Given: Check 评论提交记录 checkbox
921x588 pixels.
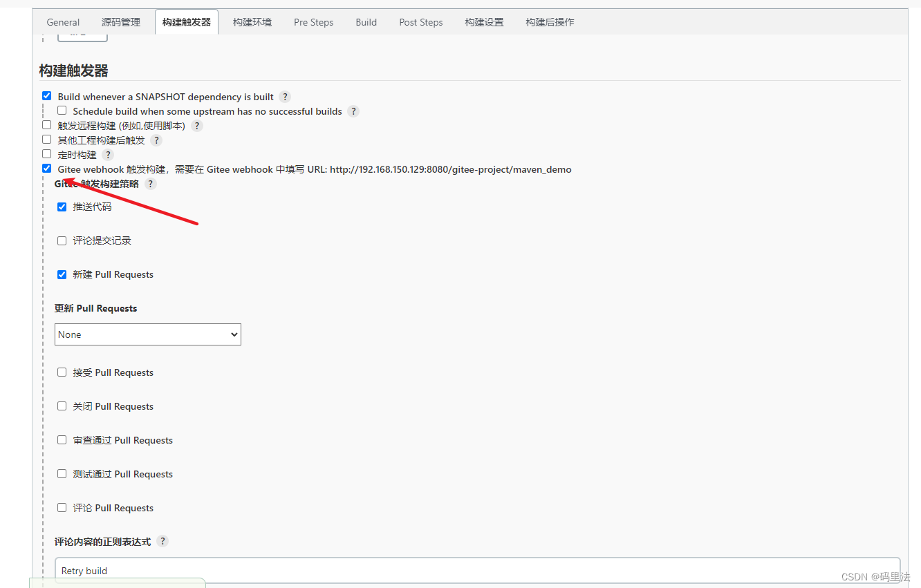Looking at the screenshot, I should [x=62, y=240].
